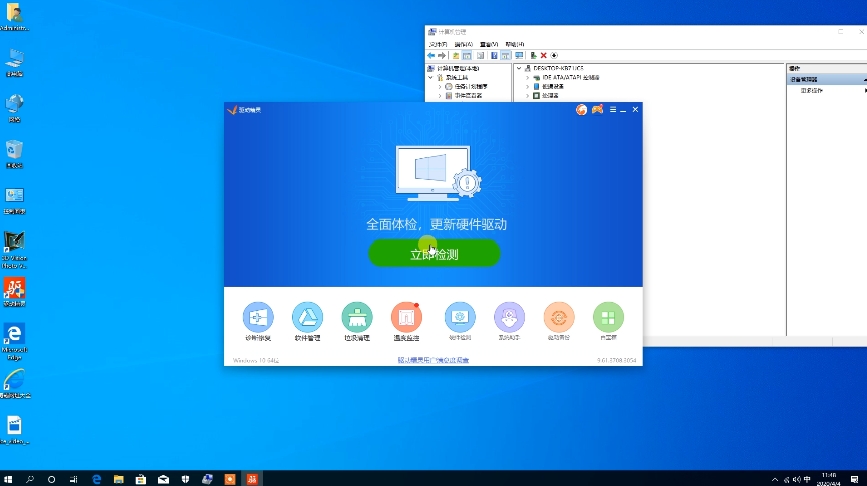Open the green toolbox grid icon
Screen dimensions: 867x486
click(x=608, y=317)
